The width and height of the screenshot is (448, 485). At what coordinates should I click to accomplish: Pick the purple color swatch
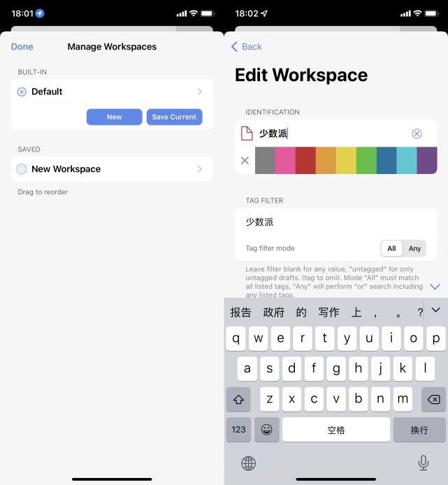pyautogui.click(x=427, y=160)
